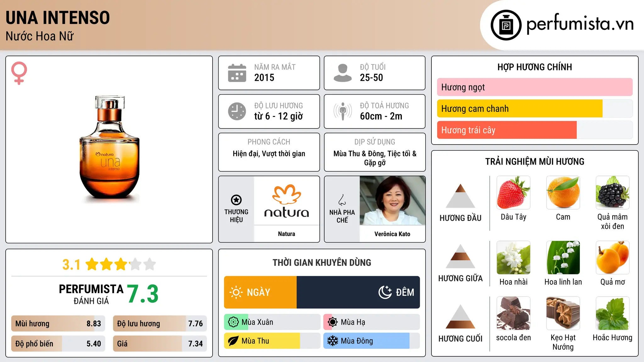Select the socola đen chocolate note image
This screenshot has width=644, height=362.
point(514,313)
